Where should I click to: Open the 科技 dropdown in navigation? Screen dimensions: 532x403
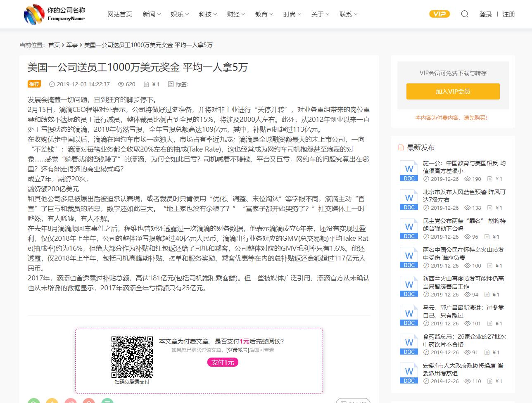[x=207, y=14]
